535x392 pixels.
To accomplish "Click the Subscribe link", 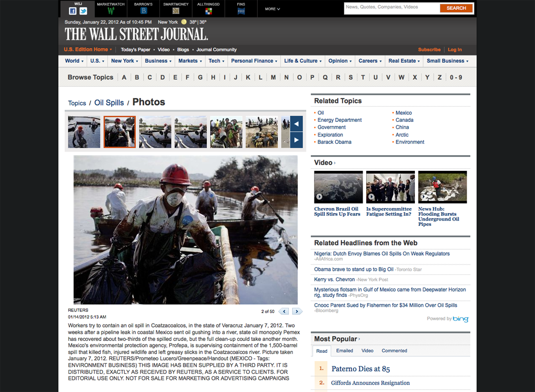I will click(x=429, y=50).
